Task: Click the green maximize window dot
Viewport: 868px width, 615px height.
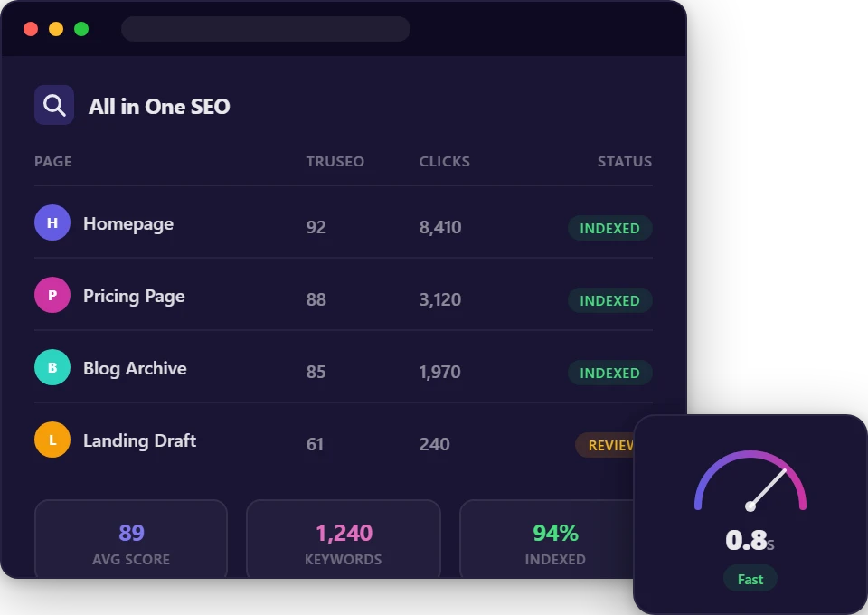Action: tap(81, 29)
